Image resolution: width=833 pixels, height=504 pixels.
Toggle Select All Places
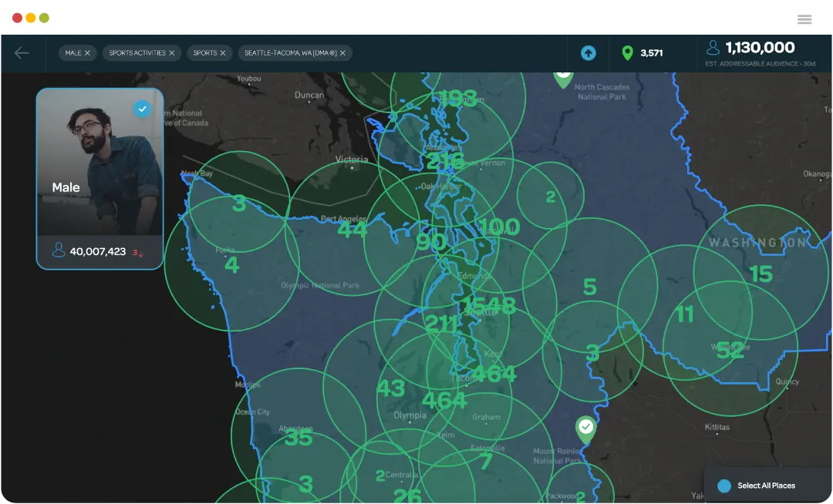click(x=724, y=486)
